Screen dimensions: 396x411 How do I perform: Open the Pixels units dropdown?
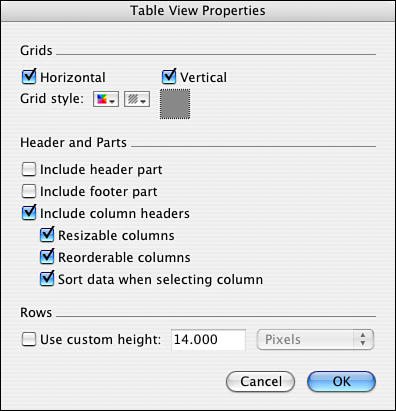pos(315,340)
